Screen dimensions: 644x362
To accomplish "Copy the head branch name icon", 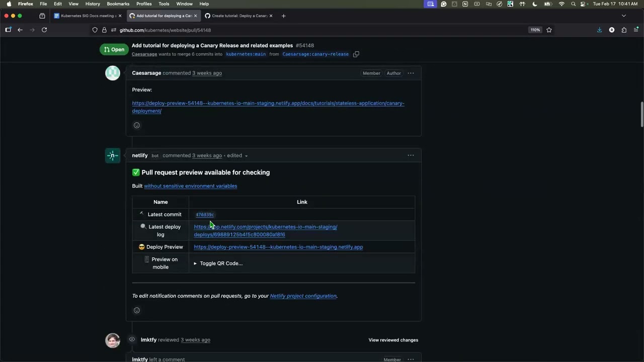I will pos(356,54).
